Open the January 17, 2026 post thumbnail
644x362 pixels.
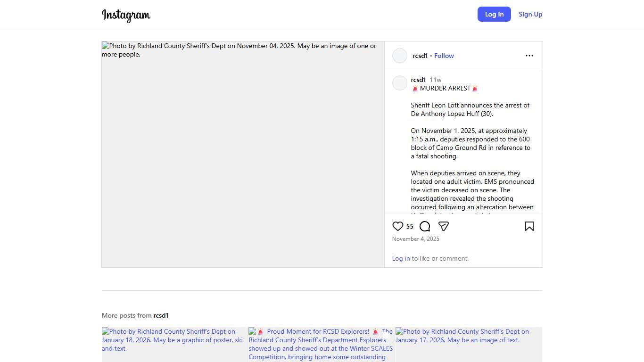[x=469, y=344]
